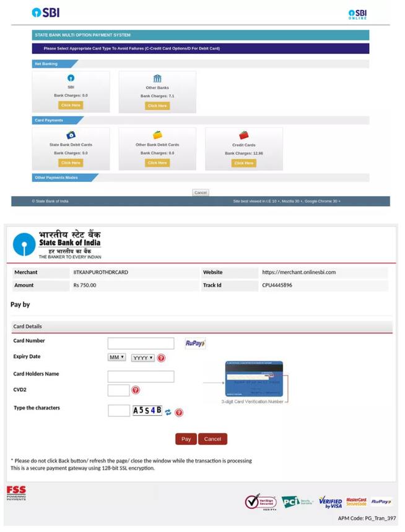
Task: Click the Other Bank Debit Cards yellow wallet icon
Action: [157, 135]
